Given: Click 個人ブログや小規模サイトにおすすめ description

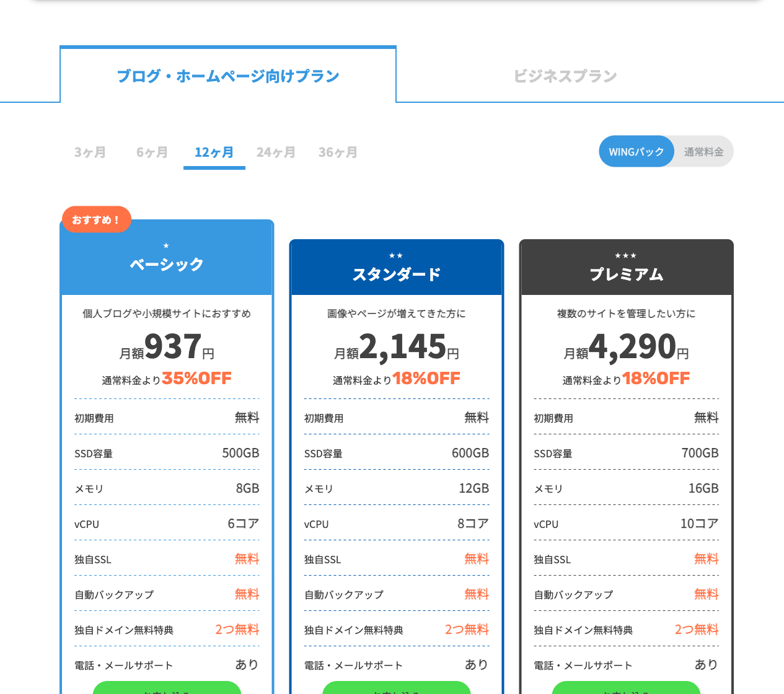Looking at the screenshot, I should pos(167,314).
